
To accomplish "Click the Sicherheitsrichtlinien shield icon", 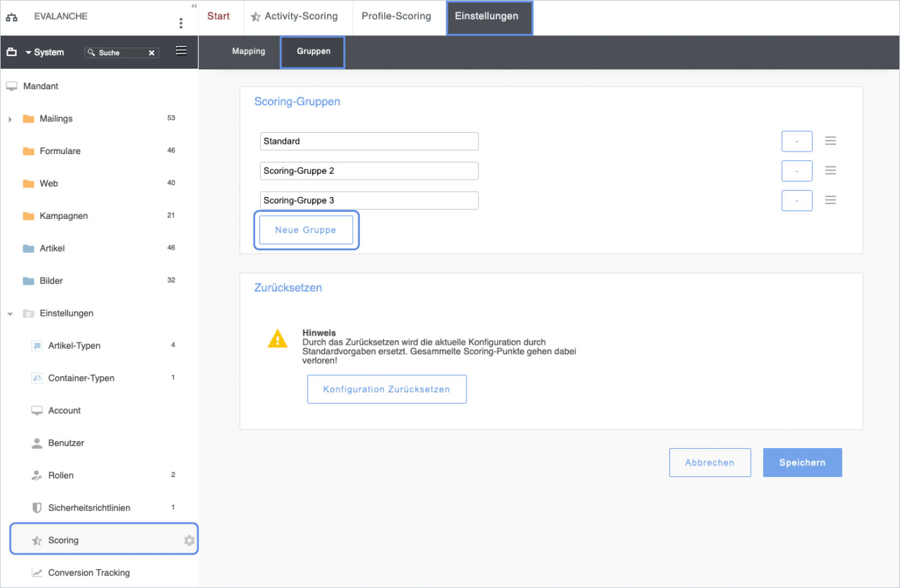I will [x=37, y=508].
